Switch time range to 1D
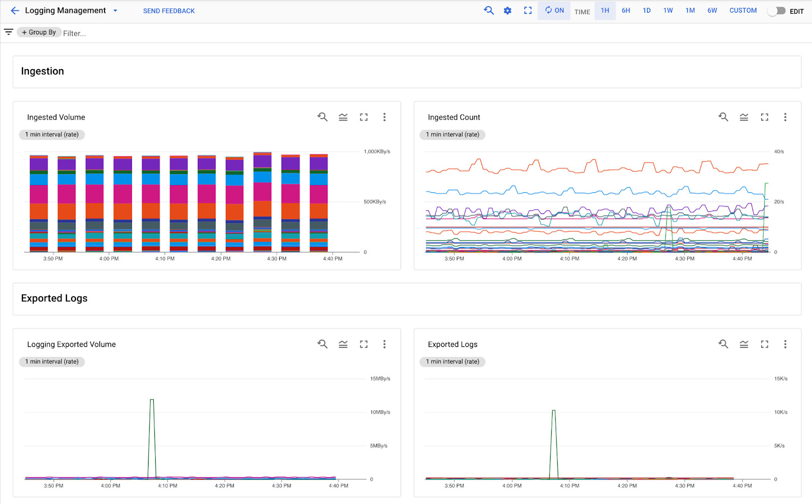Viewport: 812px width, 504px height. [x=647, y=10]
